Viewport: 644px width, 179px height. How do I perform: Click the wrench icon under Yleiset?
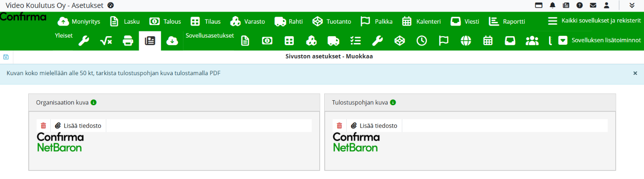tap(84, 41)
